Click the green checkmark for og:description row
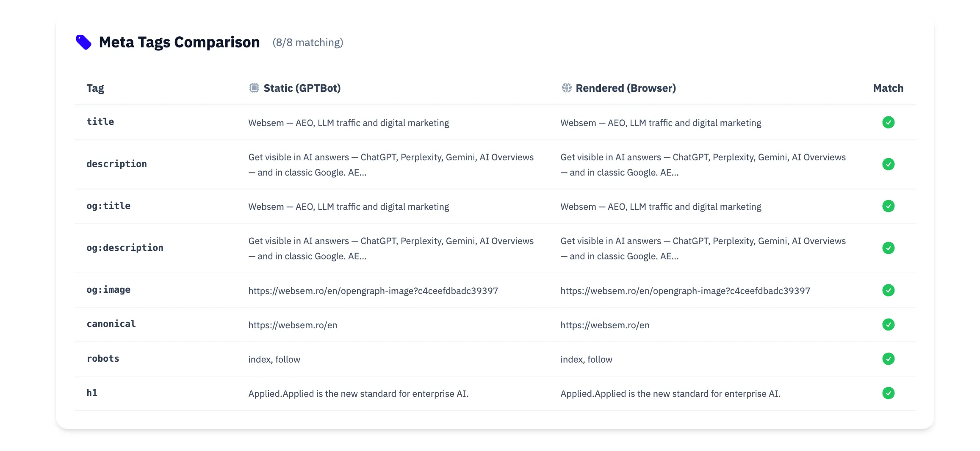The height and width of the screenshot is (451, 980). click(888, 248)
